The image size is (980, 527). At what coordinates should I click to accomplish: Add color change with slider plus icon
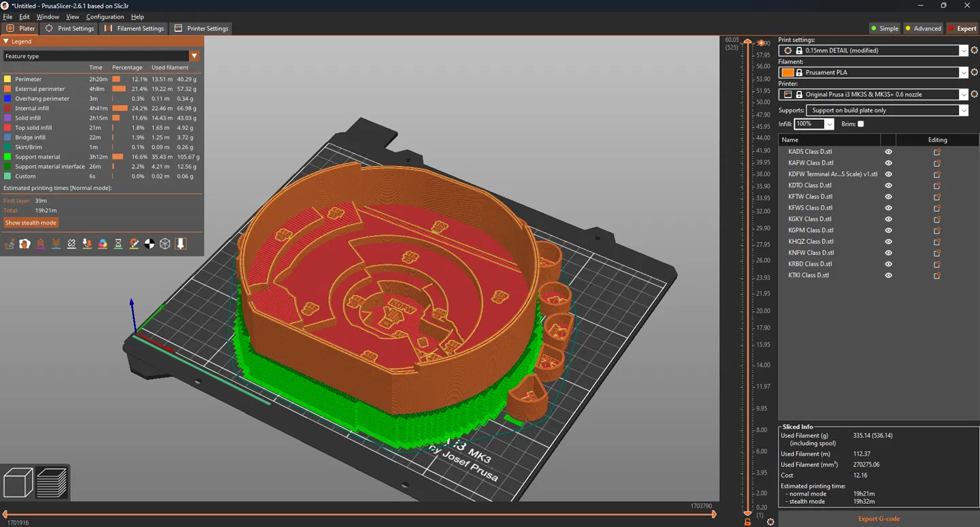(x=761, y=44)
